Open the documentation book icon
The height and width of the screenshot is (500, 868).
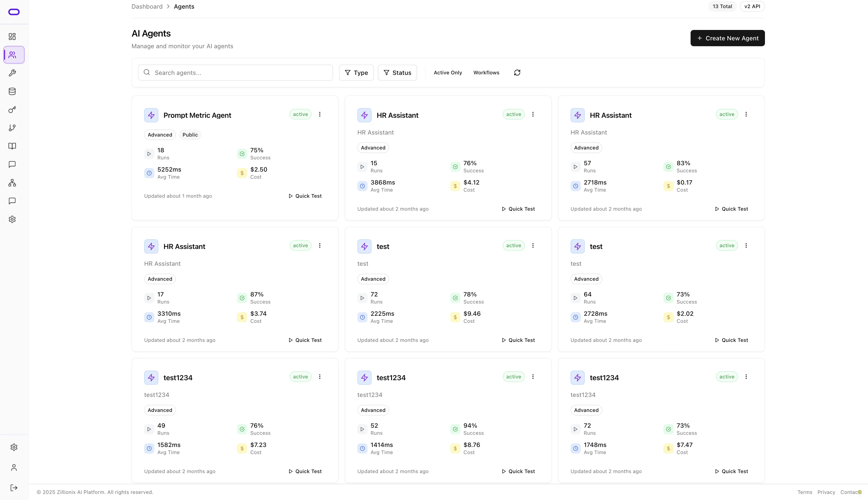coord(12,146)
